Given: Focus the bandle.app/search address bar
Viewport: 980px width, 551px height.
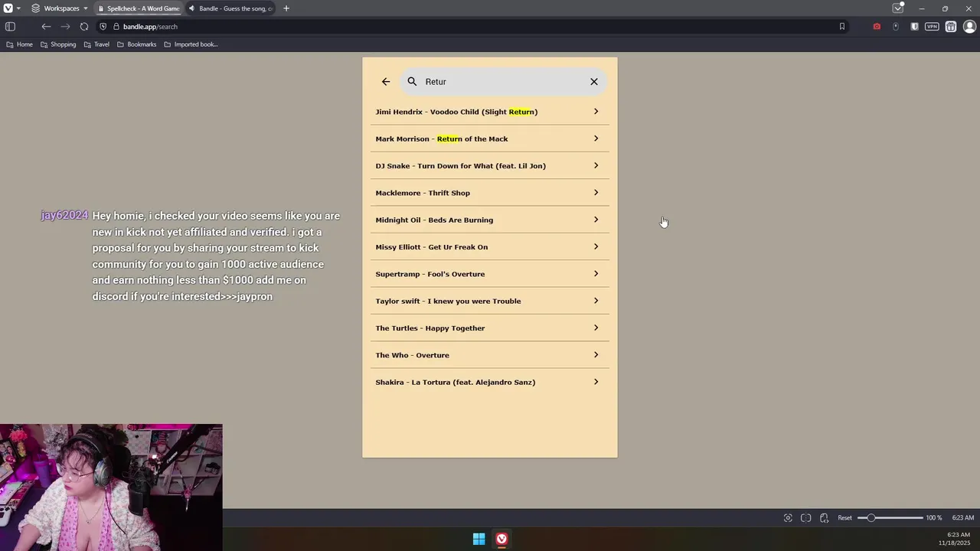Looking at the screenshot, I should [x=475, y=27].
